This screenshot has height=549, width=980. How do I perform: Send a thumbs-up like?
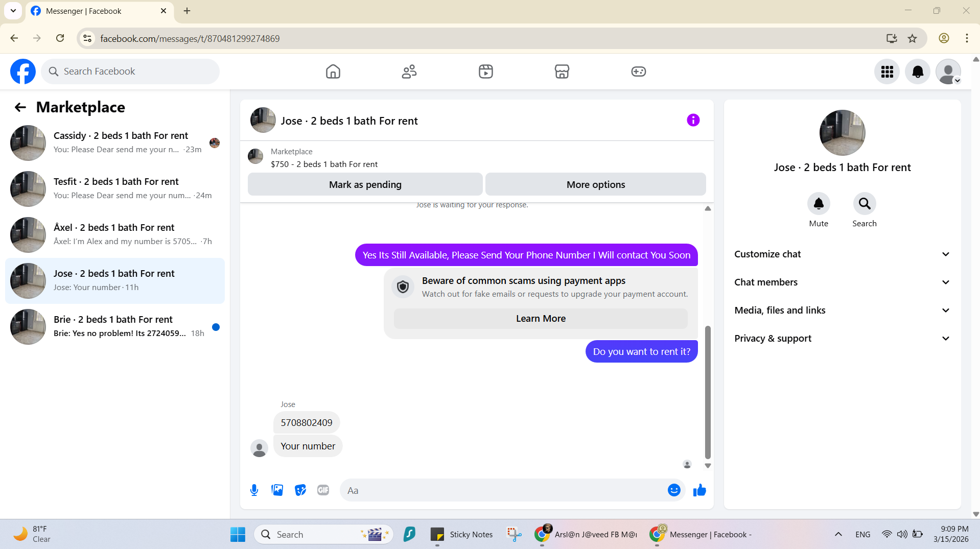coord(699,490)
